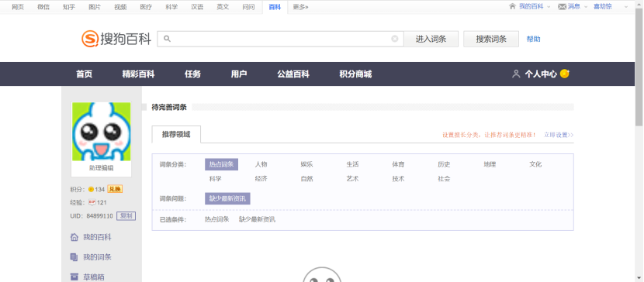Open the 医疗 top tab
This screenshot has width=644, height=282.
[146, 6]
